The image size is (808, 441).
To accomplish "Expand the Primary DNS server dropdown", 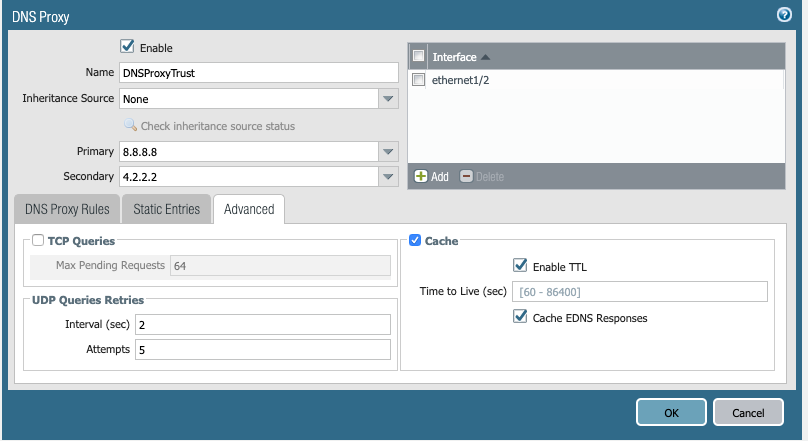I will click(x=389, y=151).
